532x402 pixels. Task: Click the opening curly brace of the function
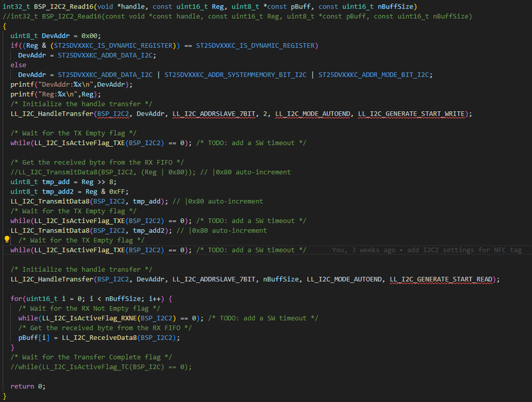(x=5, y=26)
